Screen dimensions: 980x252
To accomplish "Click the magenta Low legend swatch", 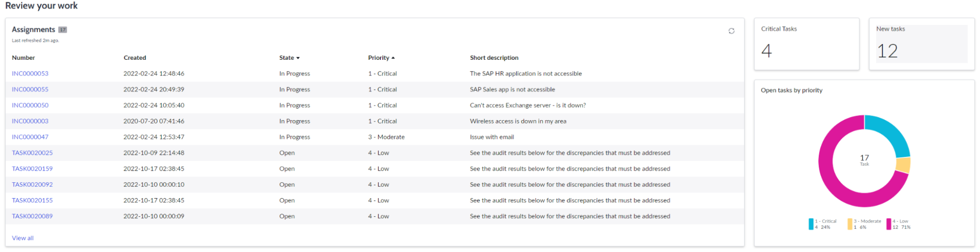I will pyautogui.click(x=888, y=224).
